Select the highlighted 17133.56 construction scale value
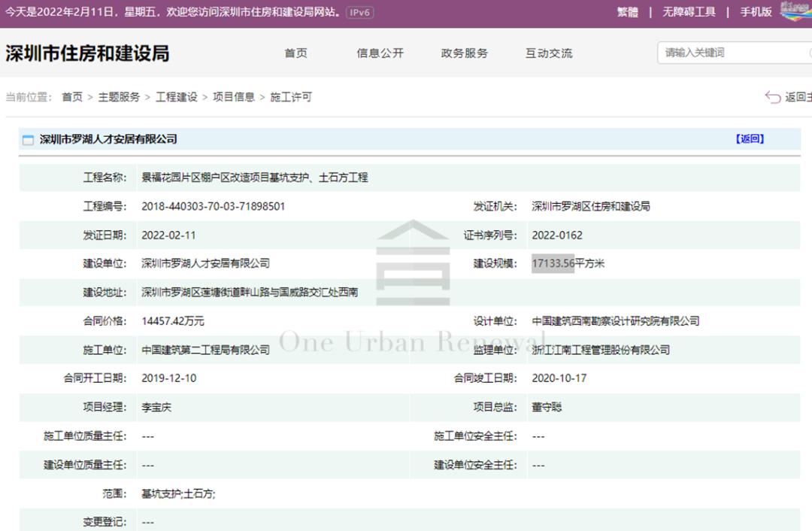Screen dimensions: 812x531 553,263
